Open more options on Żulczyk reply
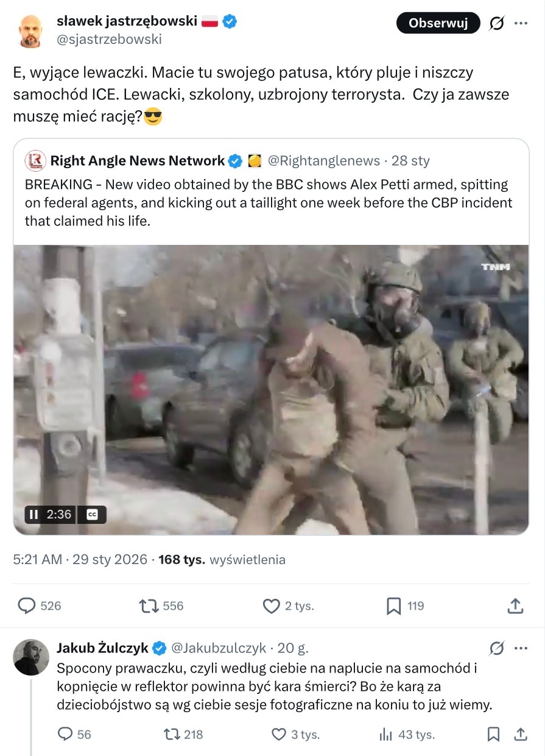Viewport: 545px width, 756px height. click(x=521, y=648)
